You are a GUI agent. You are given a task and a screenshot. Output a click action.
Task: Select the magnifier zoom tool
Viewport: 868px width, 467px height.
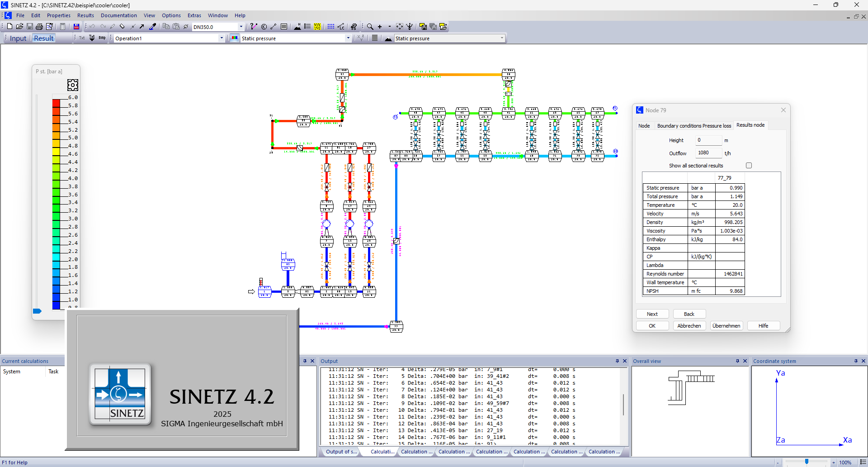click(x=370, y=27)
